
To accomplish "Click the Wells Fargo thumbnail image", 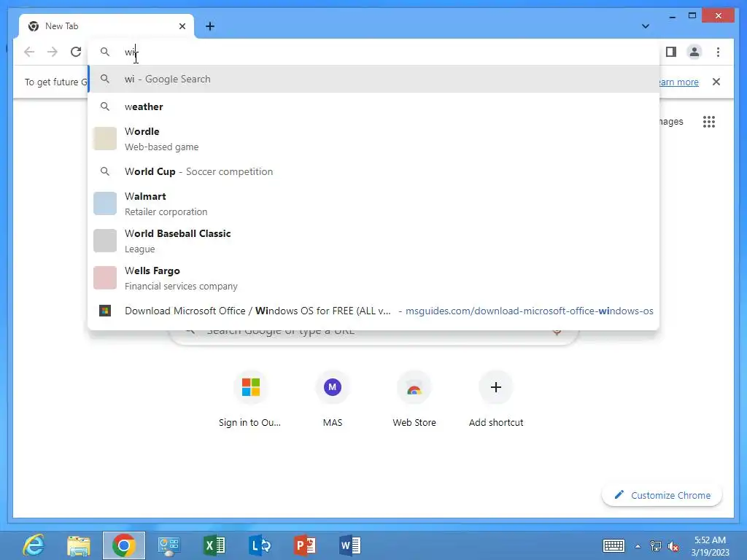I will click(x=105, y=278).
